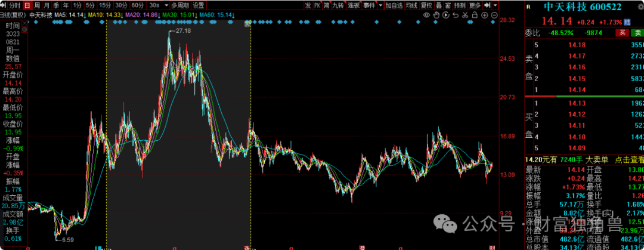Click the MA20: 14.86 indicator label
The width and height of the screenshot is (644, 250).
[x=143, y=15]
